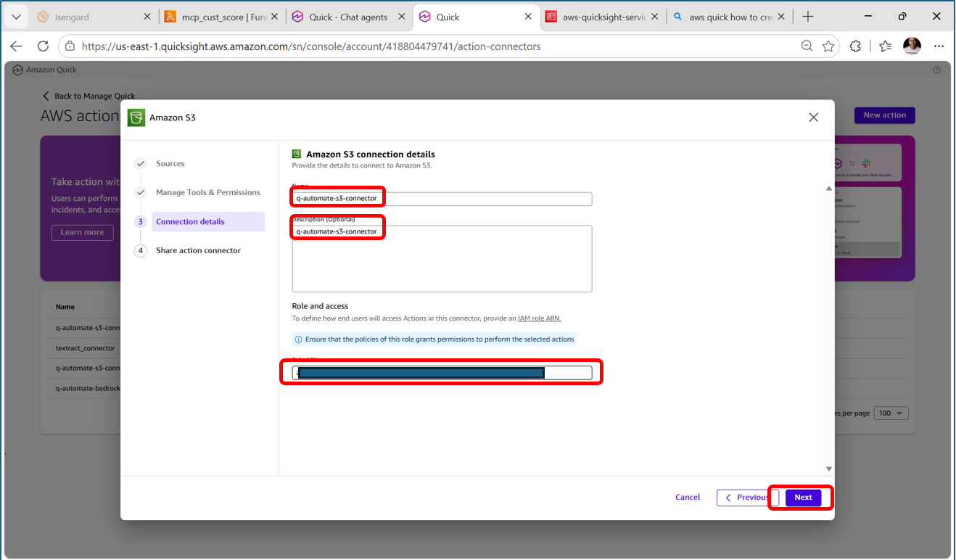Click the dialog scroll up arrow
956x560 pixels.
(829, 189)
